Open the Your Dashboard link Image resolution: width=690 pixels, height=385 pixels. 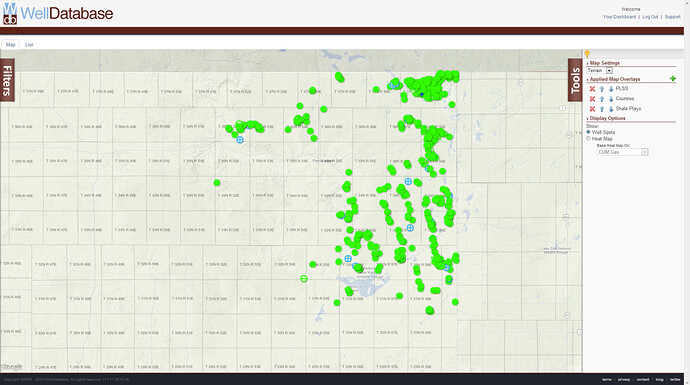coord(619,17)
